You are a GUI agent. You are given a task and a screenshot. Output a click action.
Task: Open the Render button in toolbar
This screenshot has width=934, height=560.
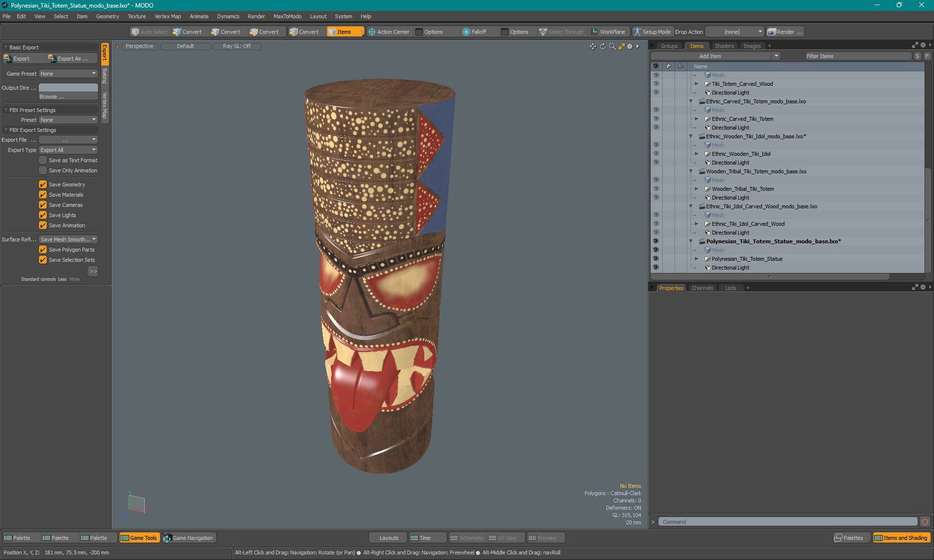785,32
